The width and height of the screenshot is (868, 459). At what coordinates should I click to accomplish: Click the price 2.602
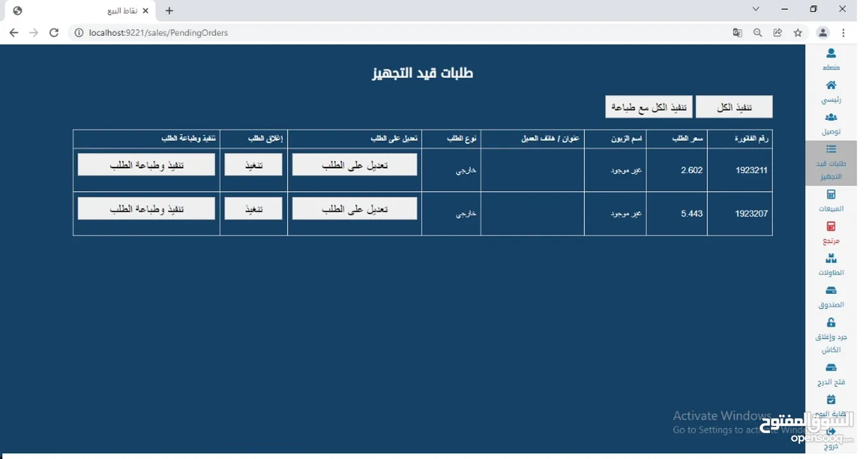point(692,170)
